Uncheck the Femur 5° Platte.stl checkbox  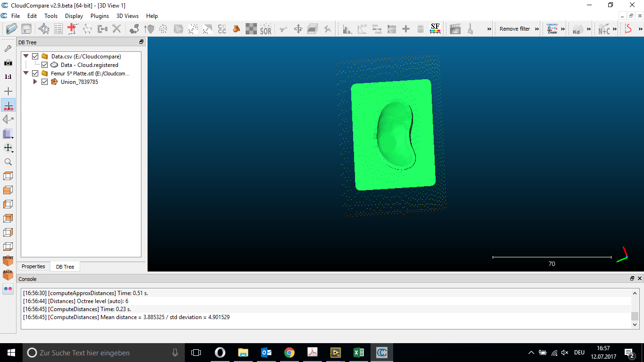(x=35, y=74)
